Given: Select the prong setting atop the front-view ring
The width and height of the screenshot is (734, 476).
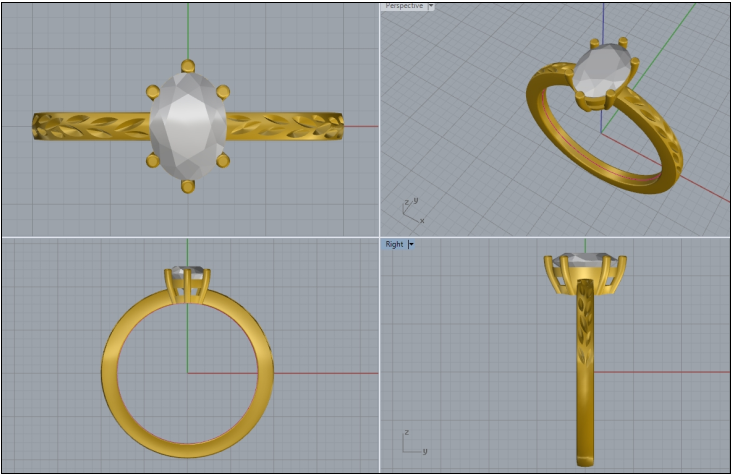Looking at the screenshot, I should 188,285.
